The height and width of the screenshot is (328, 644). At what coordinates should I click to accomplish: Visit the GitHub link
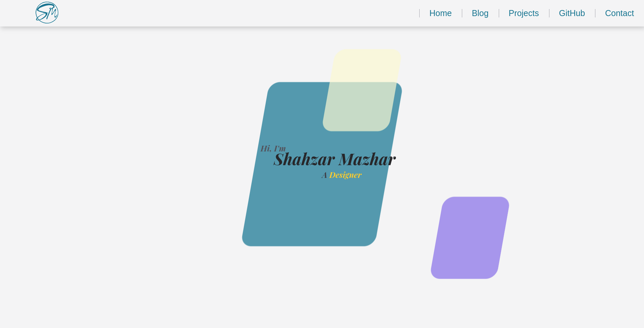point(572,13)
